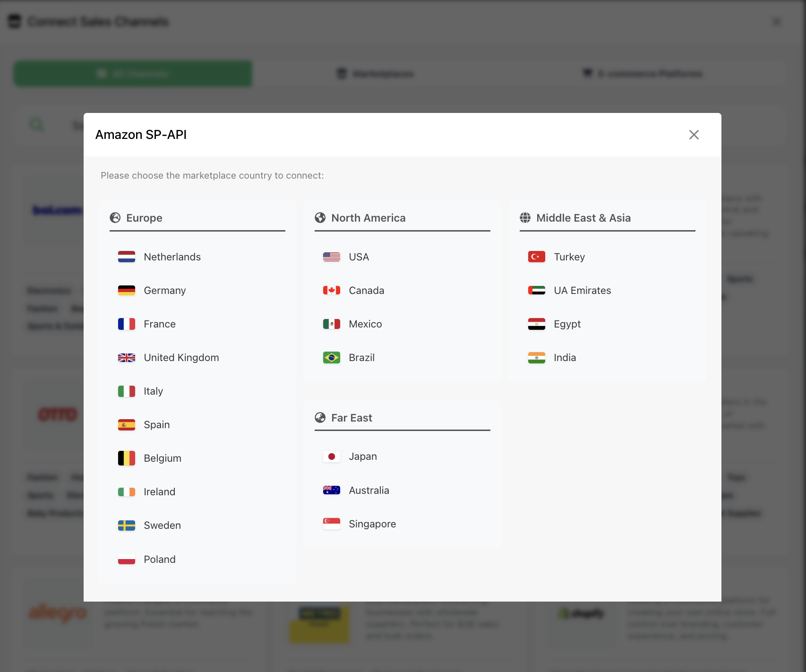Image resolution: width=806 pixels, height=672 pixels.
Task: Select Mexico marketplace
Action: pyautogui.click(x=365, y=324)
